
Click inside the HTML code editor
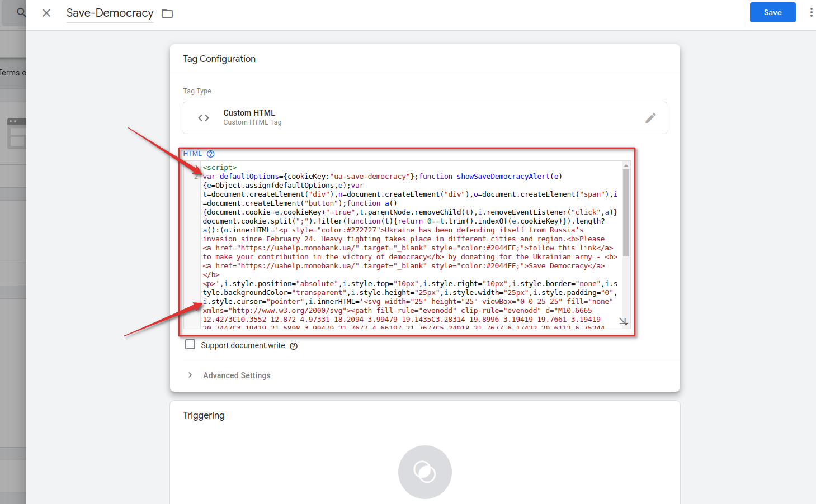coord(411,244)
